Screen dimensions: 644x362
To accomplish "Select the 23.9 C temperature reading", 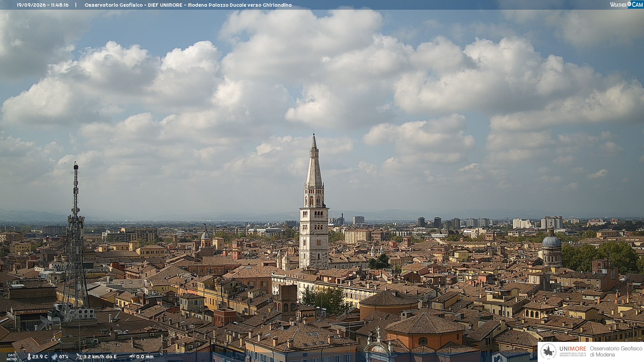I will click(x=40, y=357).
